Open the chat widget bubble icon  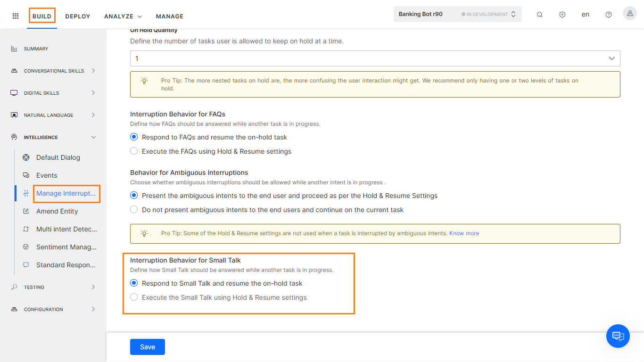point(618,336)
